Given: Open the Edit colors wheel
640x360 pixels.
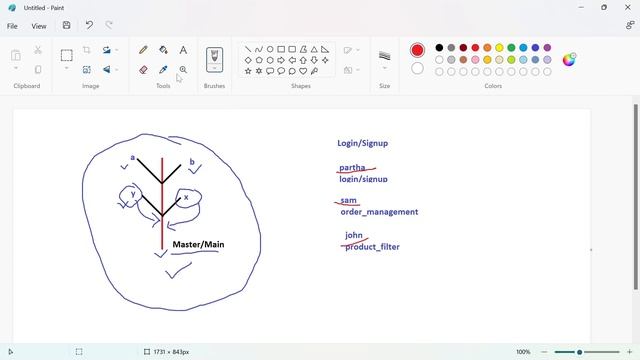Looking at the screenshot, I should click(x=569, y=60).
